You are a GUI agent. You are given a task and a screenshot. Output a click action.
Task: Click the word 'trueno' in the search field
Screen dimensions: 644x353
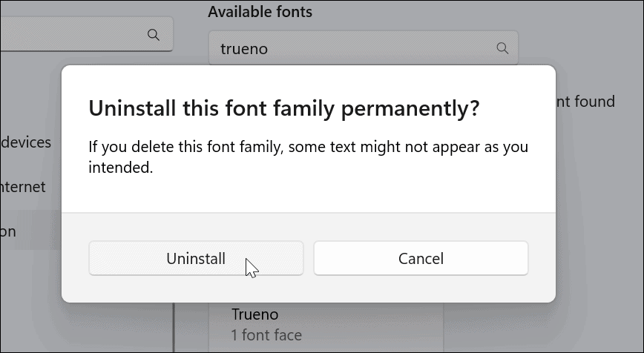(x=244, y=49)
